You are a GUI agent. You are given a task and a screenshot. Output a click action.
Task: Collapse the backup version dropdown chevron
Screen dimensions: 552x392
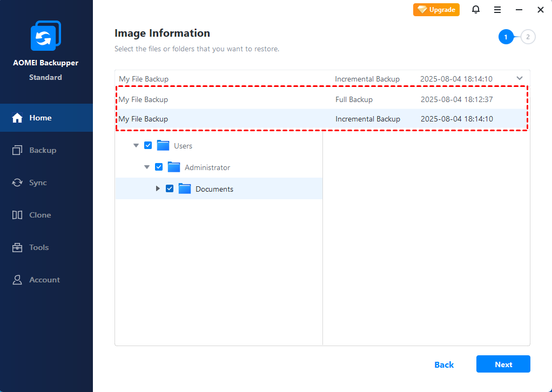click(x=520, y=78)
